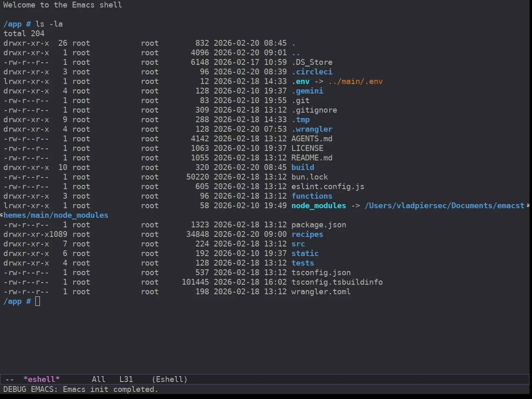532x399 pixels.
Task: Select the .env symlink entry
Action: pos(300,81)
